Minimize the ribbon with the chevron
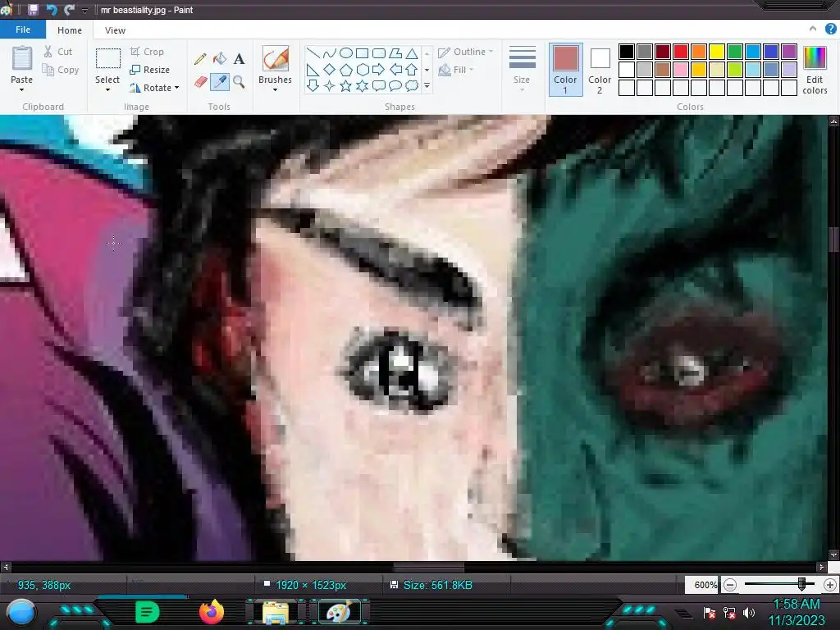 pyautogui.click(x=813, y=29)
